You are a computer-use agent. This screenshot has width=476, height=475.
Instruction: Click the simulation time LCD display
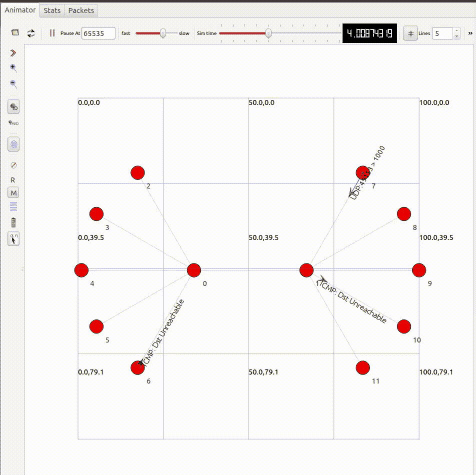click(369, 33)
